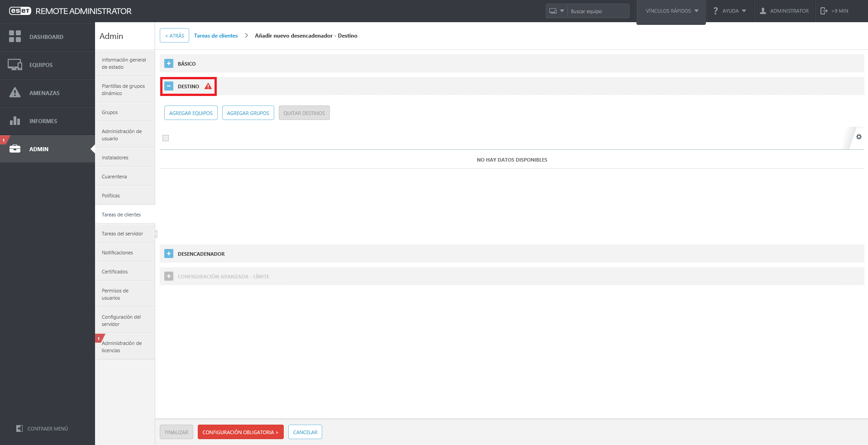Click the Ayuda question mark icon

(x=715, y=11)
